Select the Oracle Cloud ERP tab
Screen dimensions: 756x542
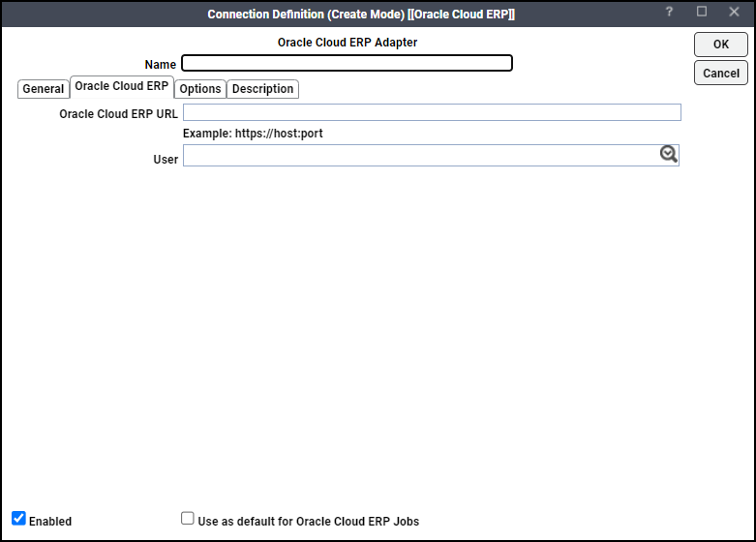tap(122, 86)
